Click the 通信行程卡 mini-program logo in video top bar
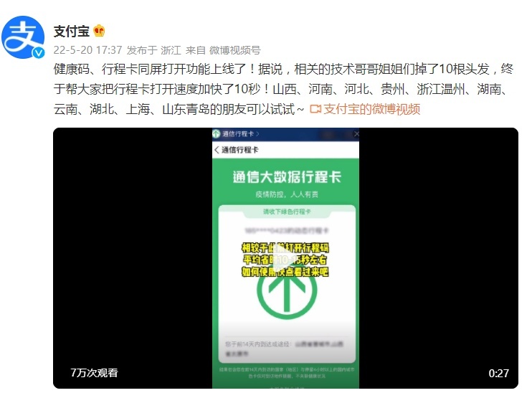532x398 pixels. point(217,133)
